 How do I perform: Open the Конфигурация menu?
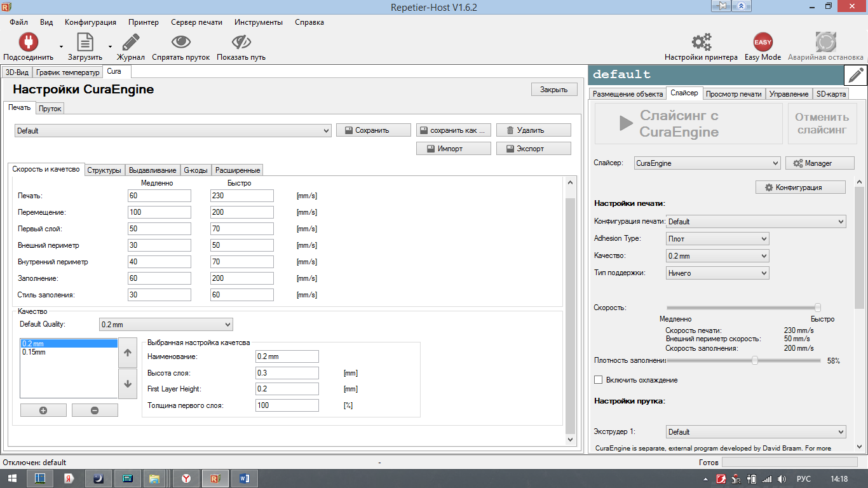(90, 22)
